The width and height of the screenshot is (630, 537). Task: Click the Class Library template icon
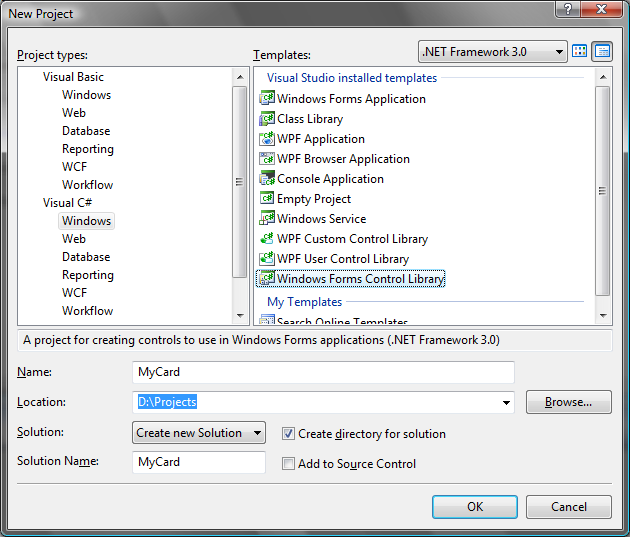click(267, 118)
